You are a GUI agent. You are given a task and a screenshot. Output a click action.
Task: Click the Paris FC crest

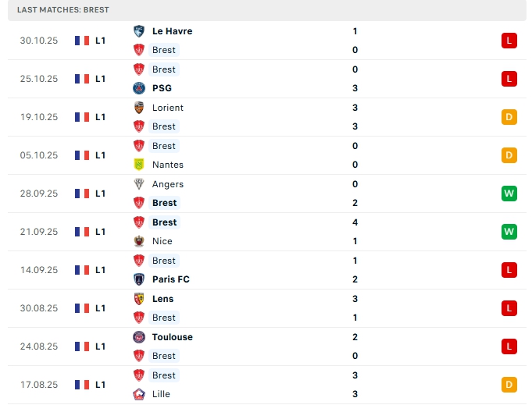click(139, 279)
